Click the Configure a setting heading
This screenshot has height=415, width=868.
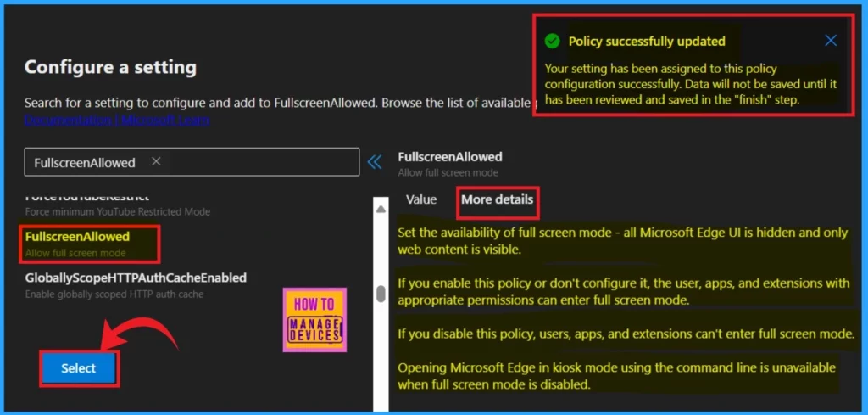tap(110, 67)
